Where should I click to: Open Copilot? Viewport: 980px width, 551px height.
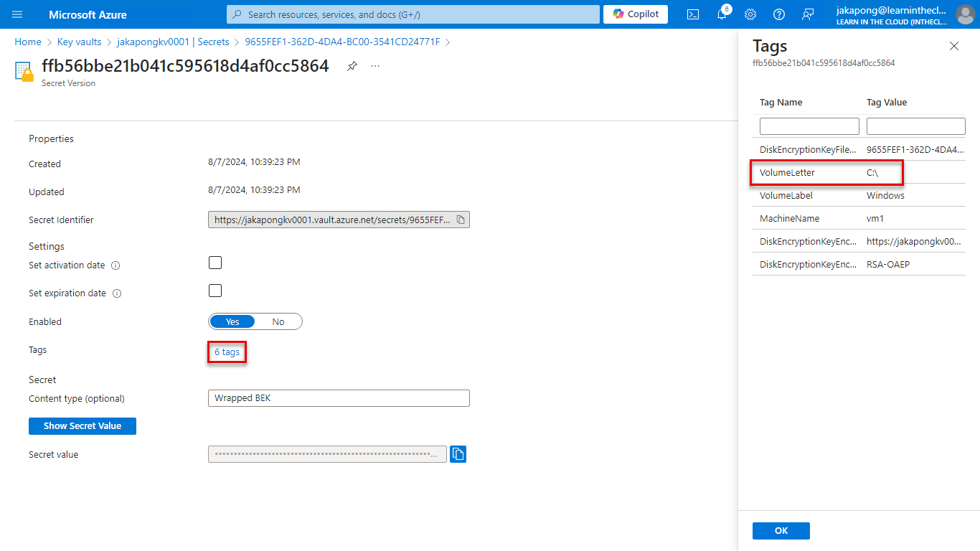point(636,14)
